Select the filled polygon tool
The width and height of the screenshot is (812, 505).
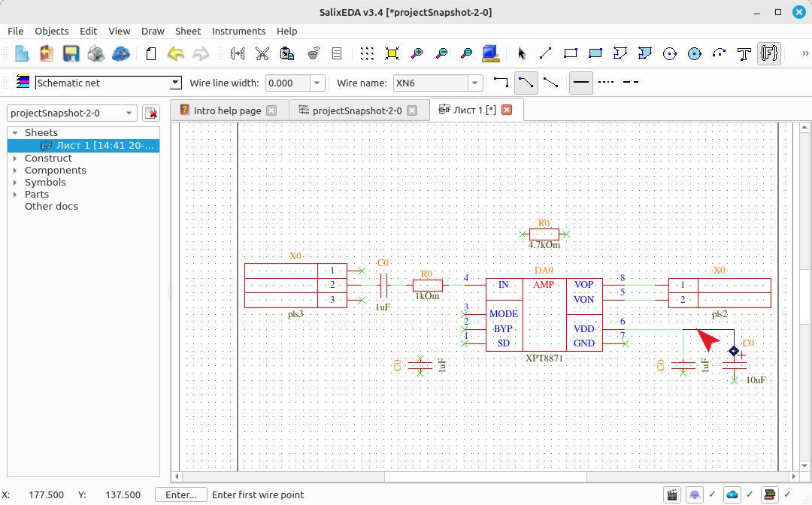click(645, 53)
